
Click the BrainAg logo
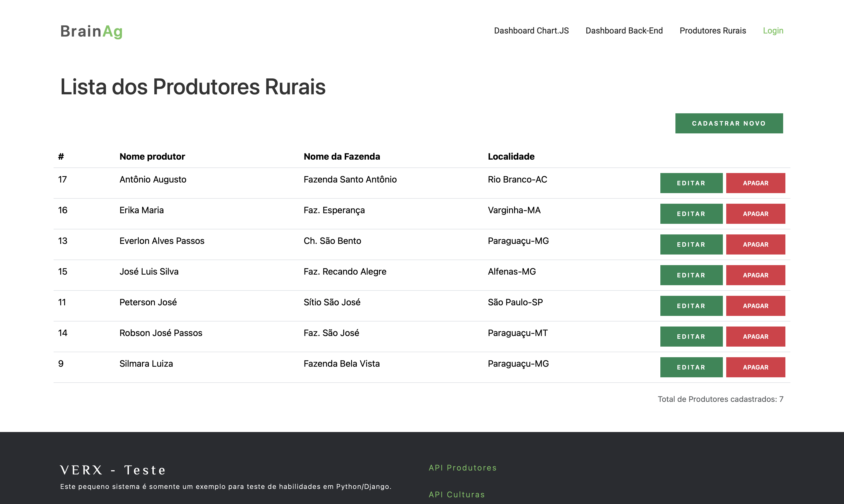pos(91,31)
